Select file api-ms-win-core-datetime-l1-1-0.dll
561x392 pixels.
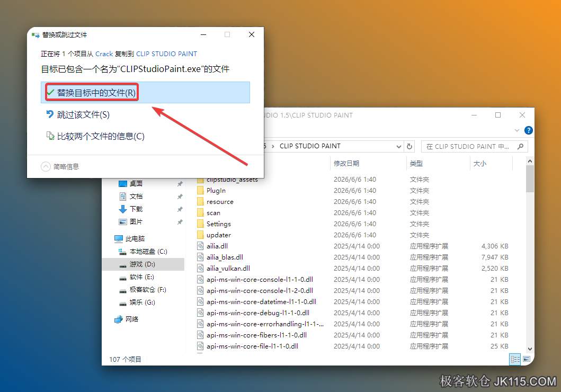pyautogui.click(x=261, y=301)
